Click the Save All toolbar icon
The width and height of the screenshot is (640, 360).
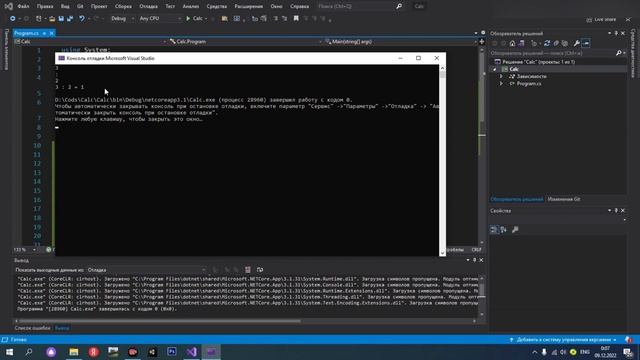pos(70,18)
